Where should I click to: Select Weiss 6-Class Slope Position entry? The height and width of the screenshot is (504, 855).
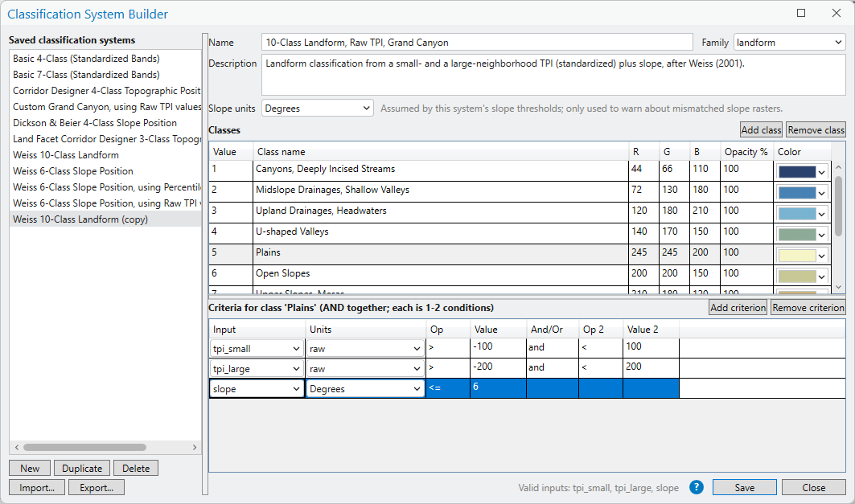[x=105, y=171]
